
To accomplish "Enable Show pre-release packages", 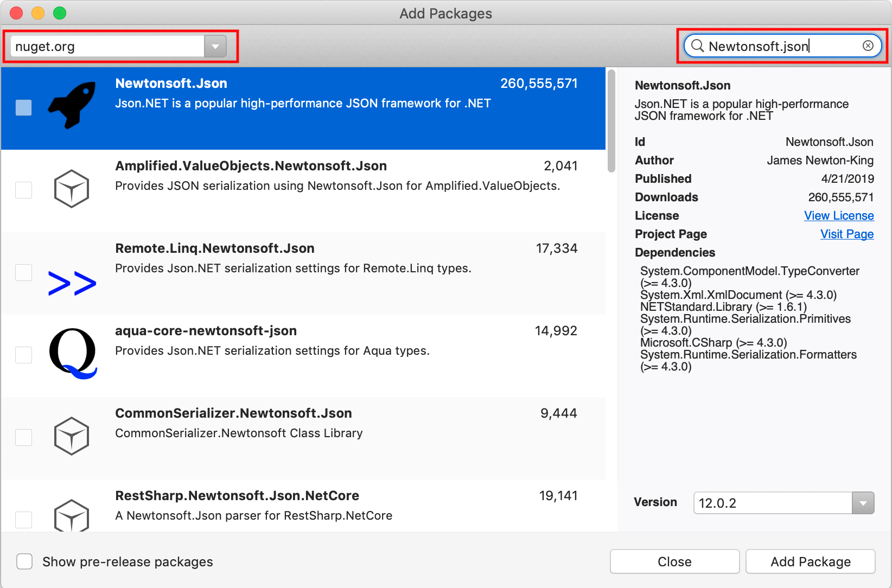I will 24,561.
